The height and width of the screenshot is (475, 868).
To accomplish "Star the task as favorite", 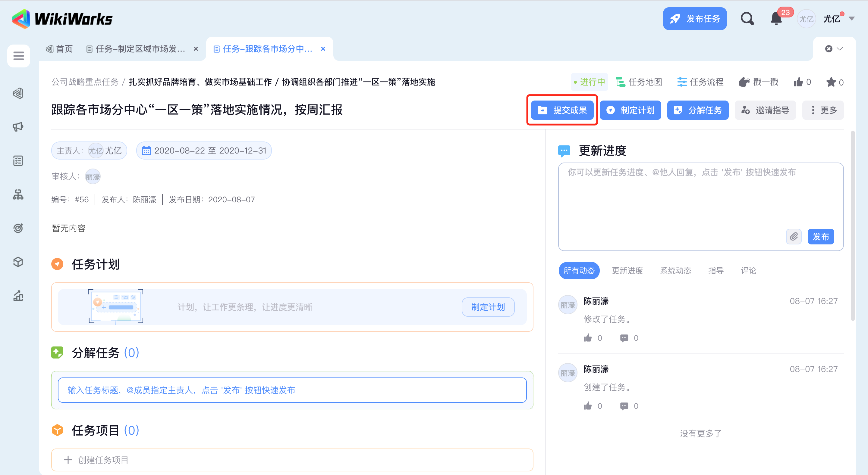I will tap(831, 82).
